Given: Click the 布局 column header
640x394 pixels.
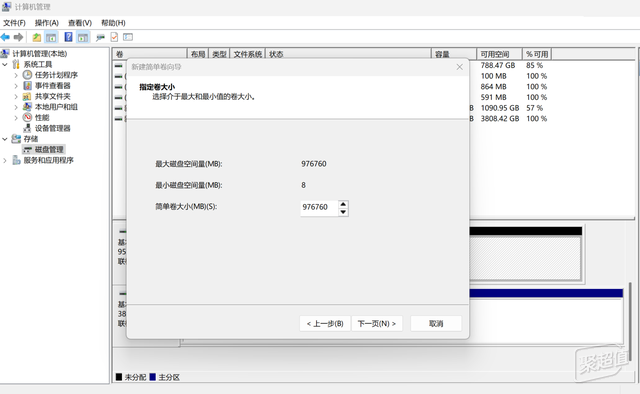Looking at the screenshot, I should (x=198, y=54).
